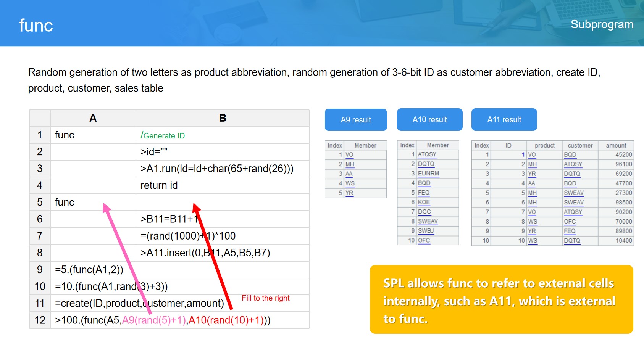Click amount value 96100 in A11 table
Viewport: 644px width, 362px height.
(624, 164)
